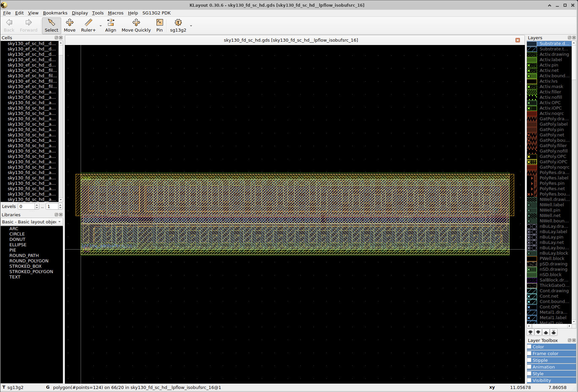Viewport: 578px width, 392px height.
Task: Check the Visibility box in Layer Toolbox
Action: tap(529, 380)
